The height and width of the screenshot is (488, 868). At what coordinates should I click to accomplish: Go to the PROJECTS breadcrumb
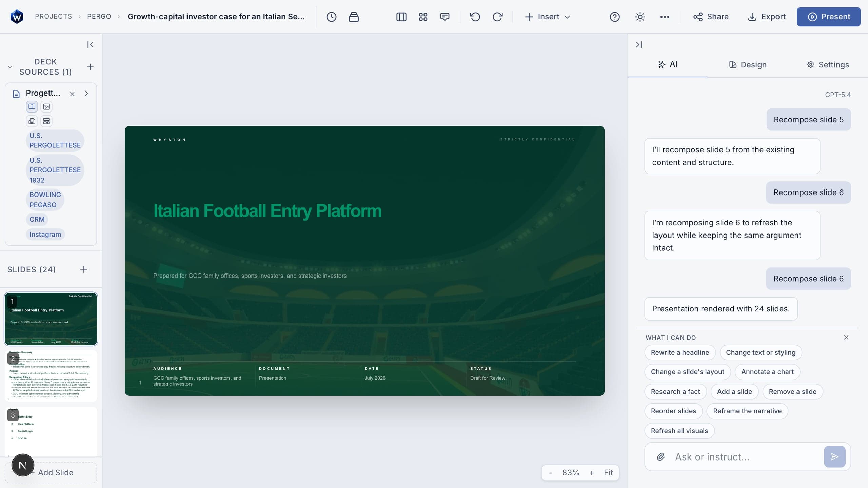[54, 16]
